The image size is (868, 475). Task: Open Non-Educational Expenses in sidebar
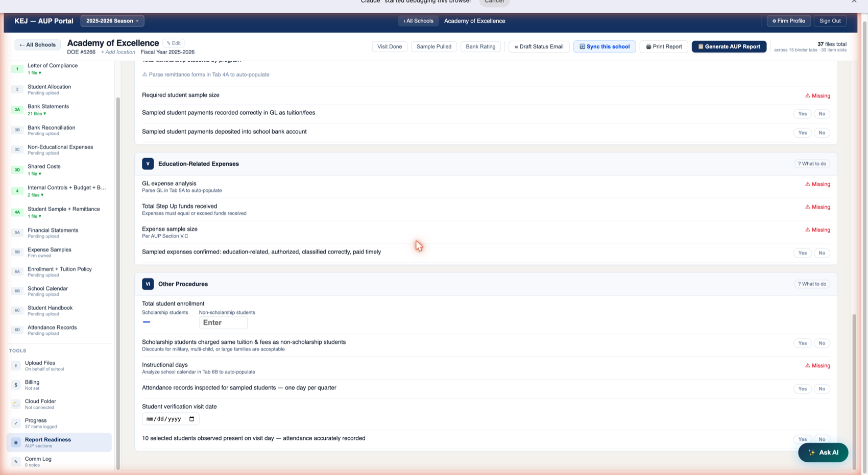click(x=59, y=149)
